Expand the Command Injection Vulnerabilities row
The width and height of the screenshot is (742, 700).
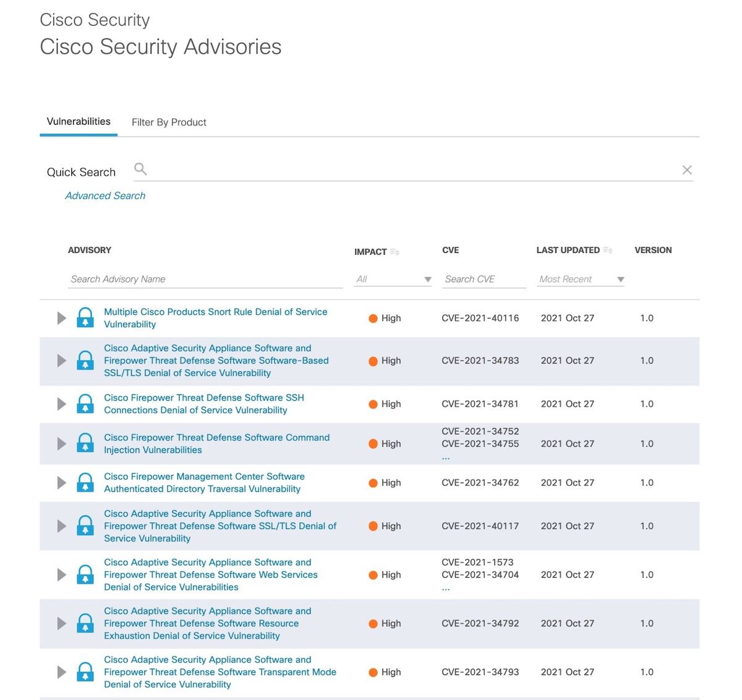click(x=61, y=443)
